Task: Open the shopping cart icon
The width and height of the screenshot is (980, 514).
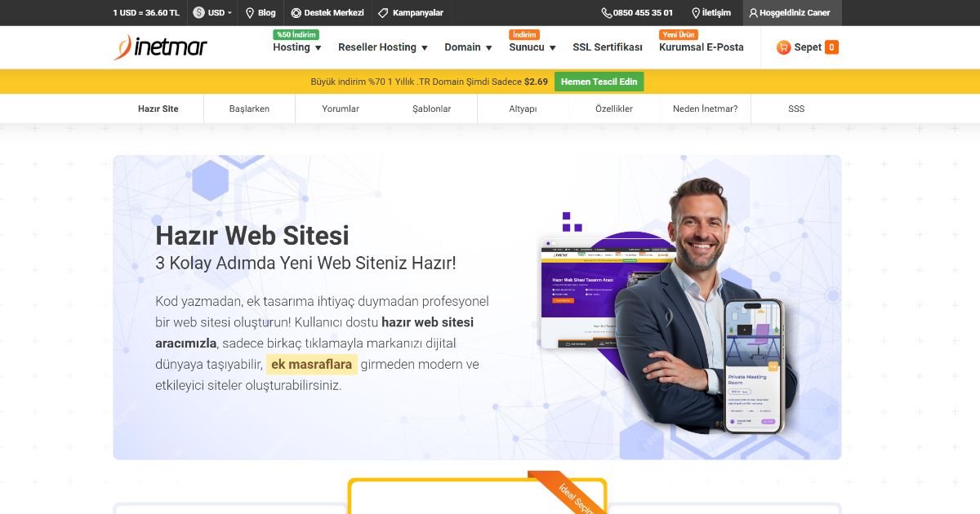Action: pos(783,47)
